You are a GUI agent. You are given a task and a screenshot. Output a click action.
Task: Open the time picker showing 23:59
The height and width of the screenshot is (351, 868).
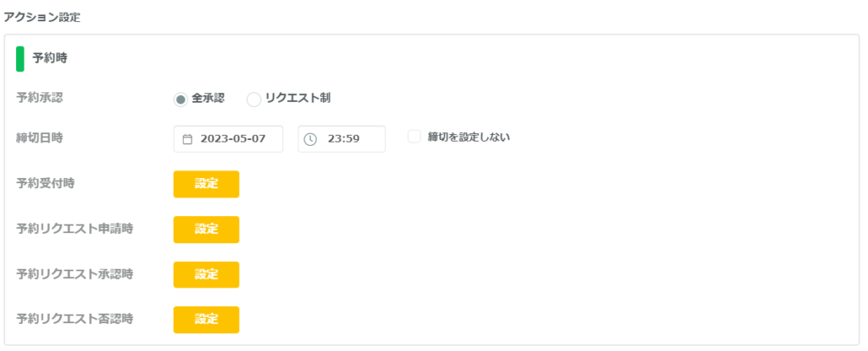click(x=342, y=139)
